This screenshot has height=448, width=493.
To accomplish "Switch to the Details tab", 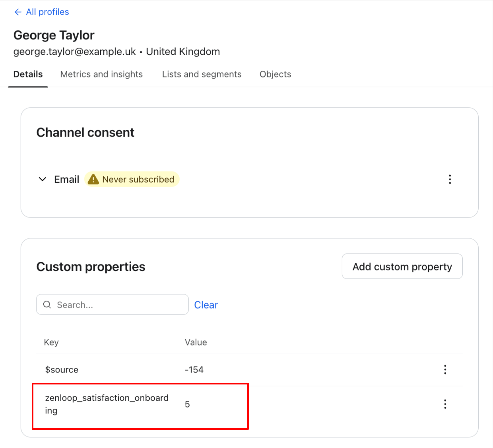I will tap(28, 74).
